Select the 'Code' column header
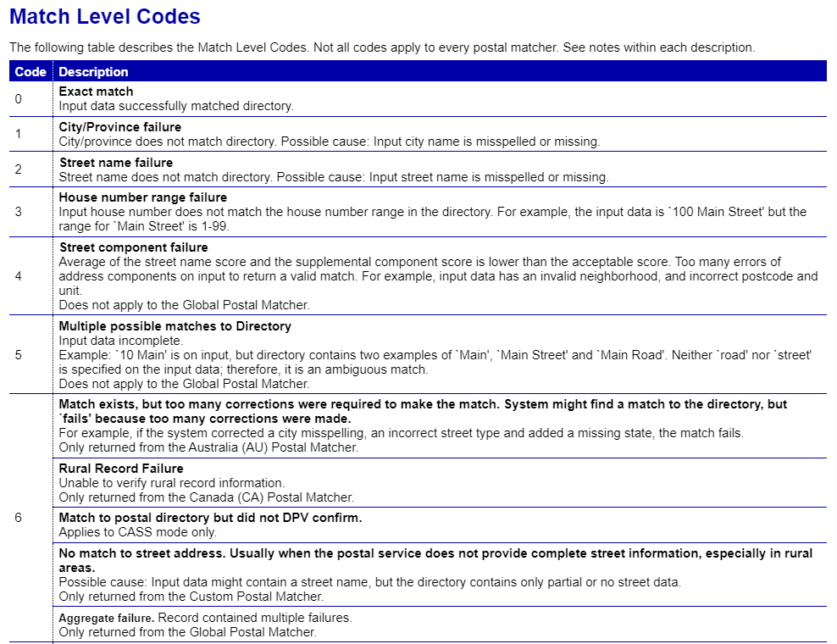 click(x=30, y=71)
